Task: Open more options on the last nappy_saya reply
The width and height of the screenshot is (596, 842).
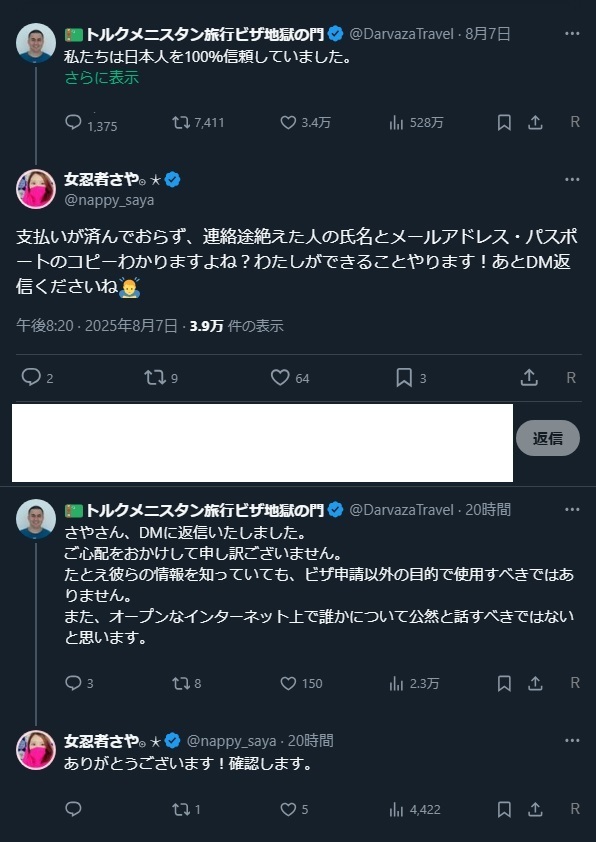Action: click(x=572, y=741)
